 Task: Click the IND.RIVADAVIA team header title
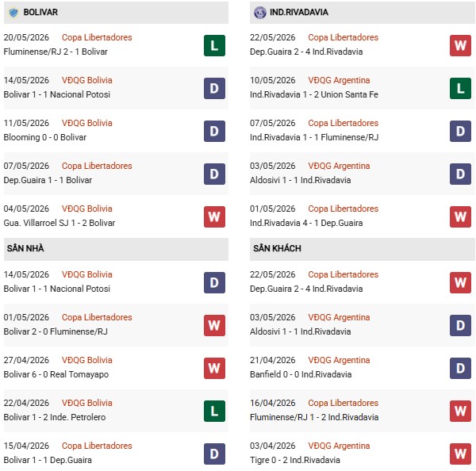click(299, 12)
